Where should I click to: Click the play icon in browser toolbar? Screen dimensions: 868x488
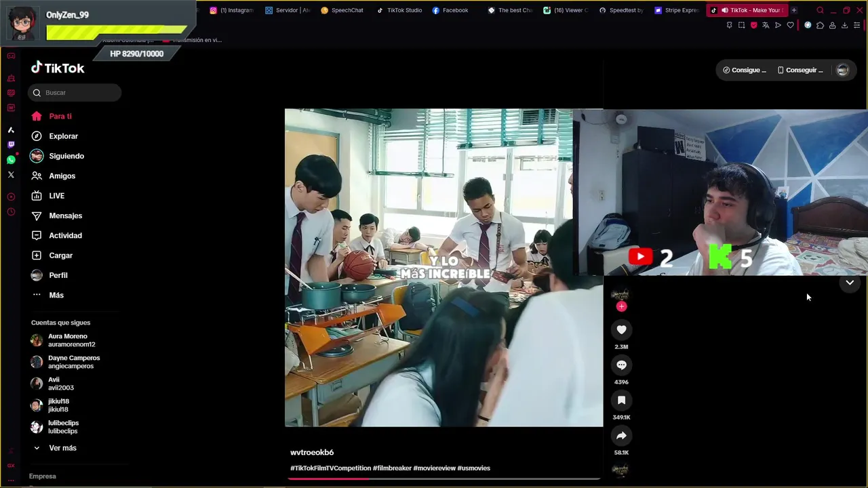pyautogui.click(x=778, y=25)
